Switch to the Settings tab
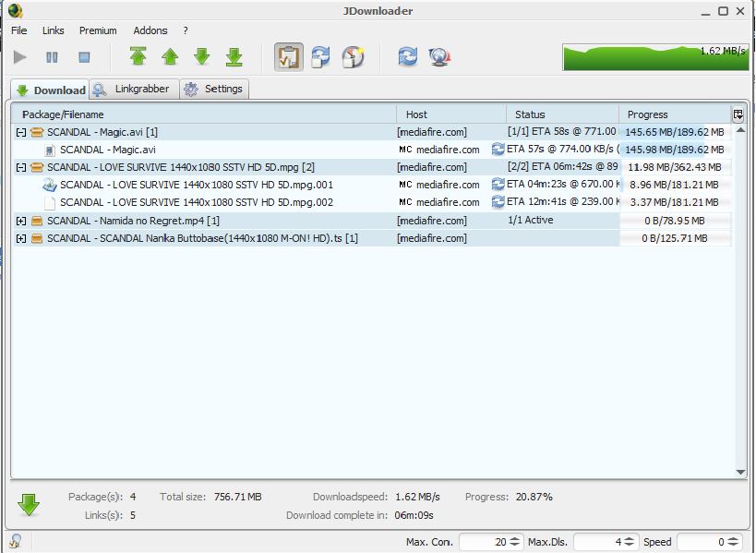Image resolution: width=756 pixels, height=553 pixels. 214,89
